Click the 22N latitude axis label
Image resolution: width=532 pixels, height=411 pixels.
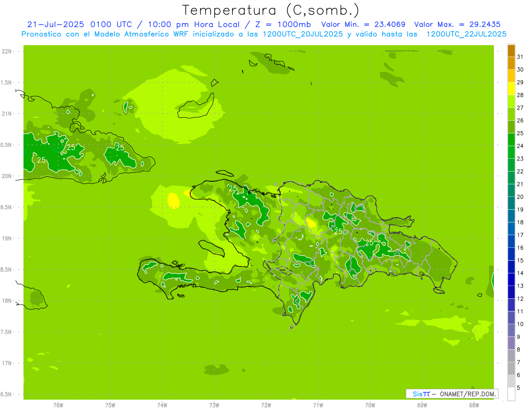[x=7, y=51]
